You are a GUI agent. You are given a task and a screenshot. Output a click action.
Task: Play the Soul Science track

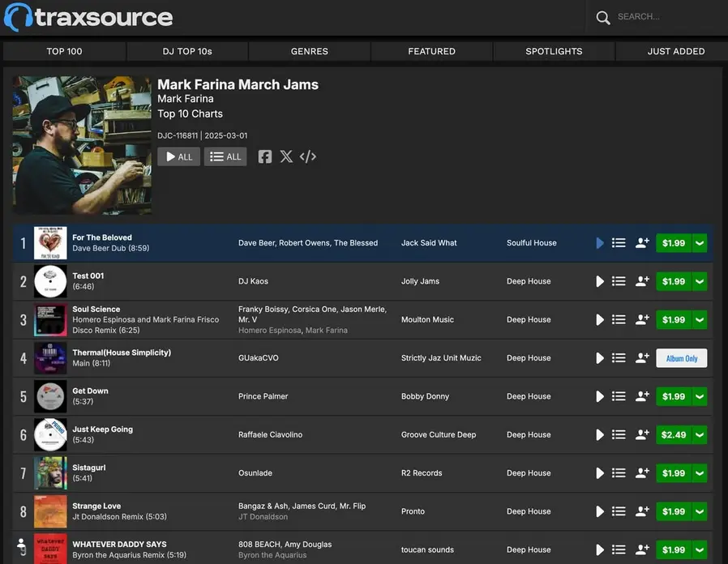coord(600,320)
